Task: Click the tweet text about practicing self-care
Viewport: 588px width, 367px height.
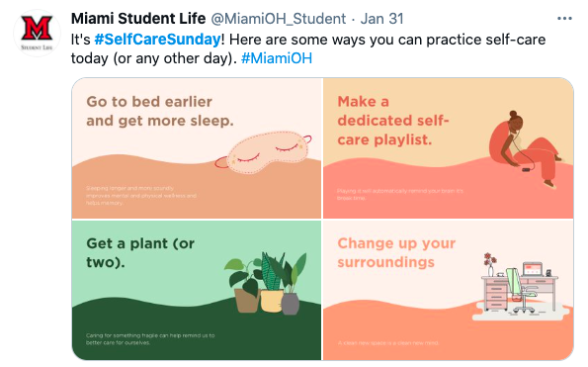Action: point(308,48)
